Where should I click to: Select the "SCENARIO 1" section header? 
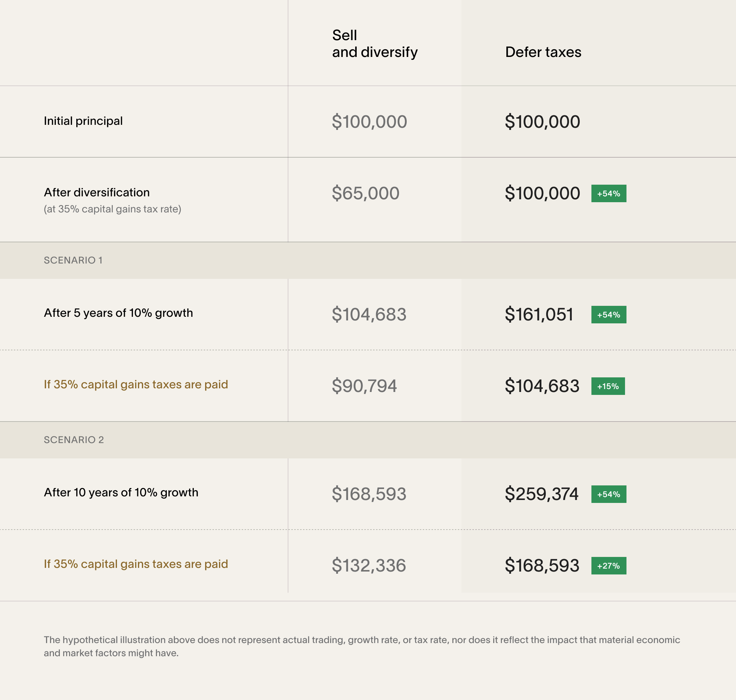tap(73, 260)
